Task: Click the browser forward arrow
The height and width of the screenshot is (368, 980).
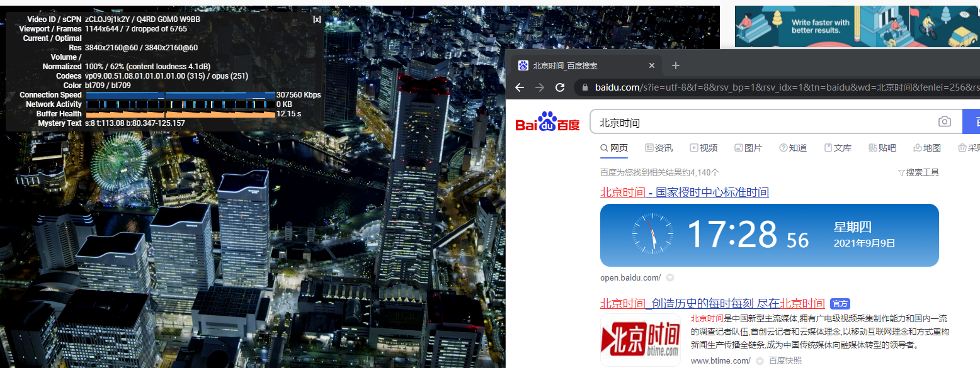Action: tap(540, 87)
